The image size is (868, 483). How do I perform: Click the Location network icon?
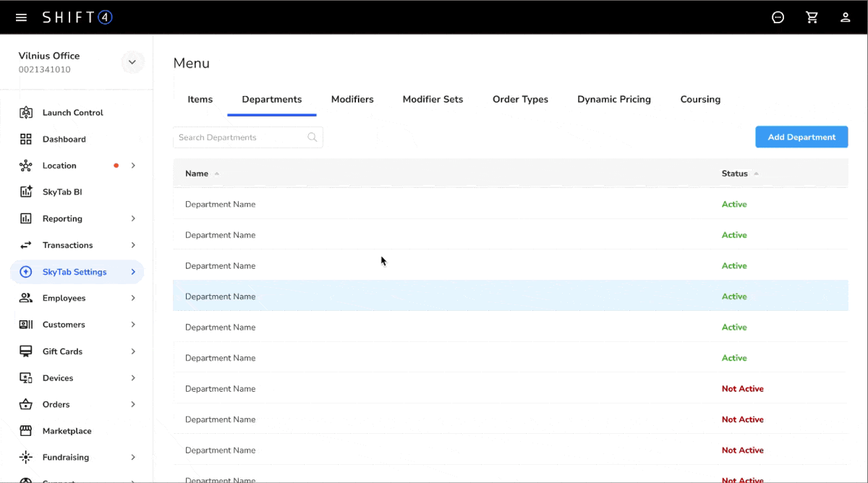click(x=26, y=166)
